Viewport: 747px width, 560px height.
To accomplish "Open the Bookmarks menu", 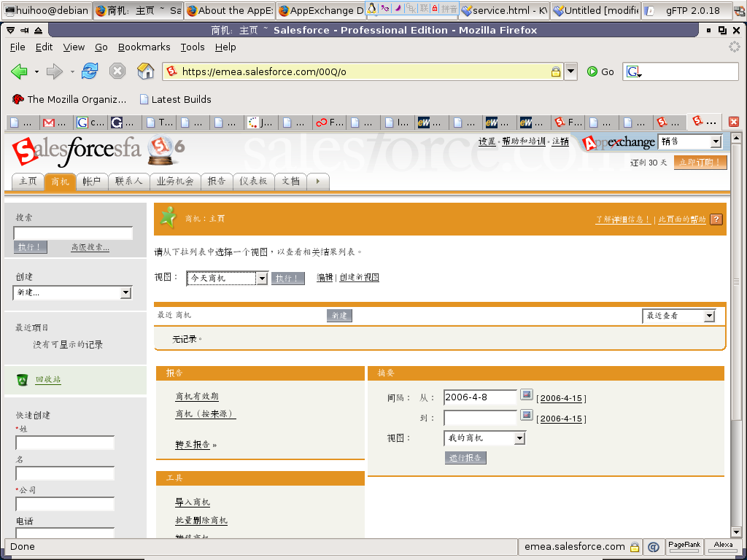I will pyautogui.click(x=144, y=47).
